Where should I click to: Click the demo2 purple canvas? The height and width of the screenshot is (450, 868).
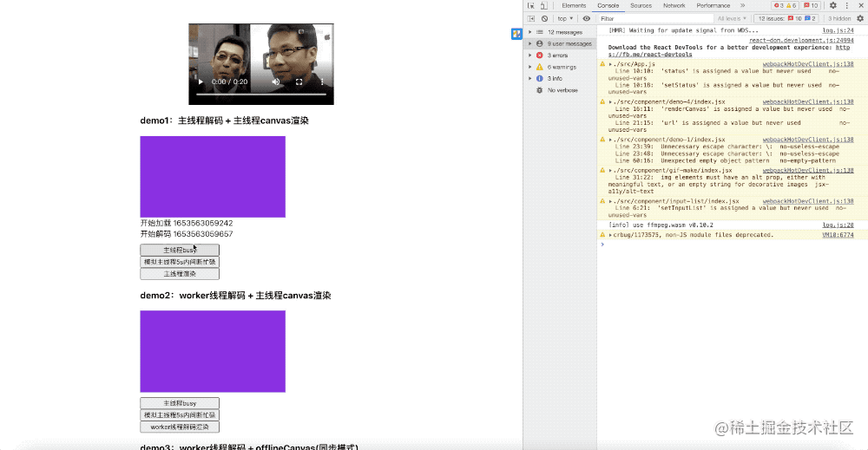coord(213,352)
